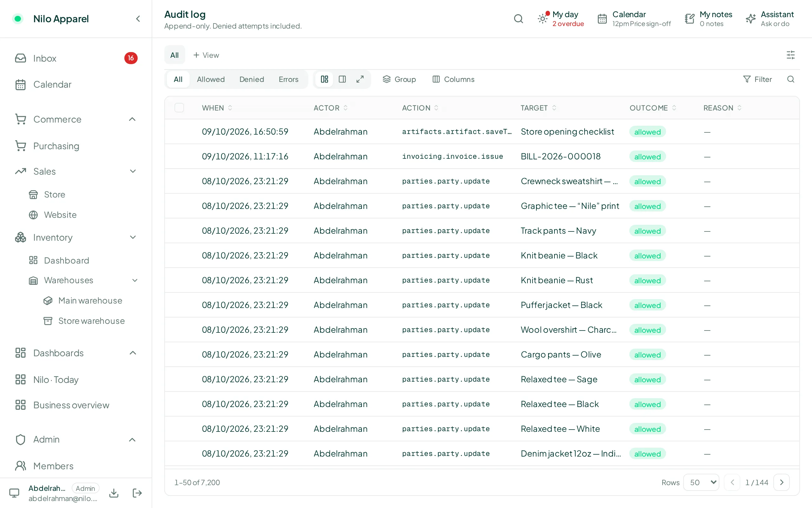Toggle the select-all rows checkbox
Screen dimensions: 812x508
pyautogui.click(x=179, y=108)
